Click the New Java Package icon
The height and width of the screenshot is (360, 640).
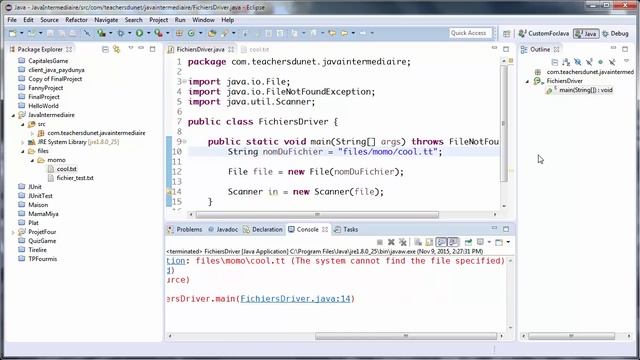click(179, 33)
